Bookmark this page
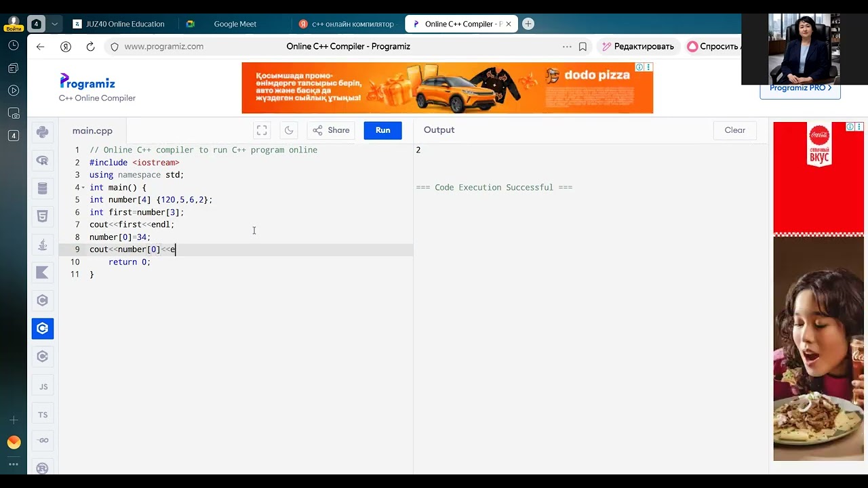Screen dimensions: 868x488 (x=583, y=47)
